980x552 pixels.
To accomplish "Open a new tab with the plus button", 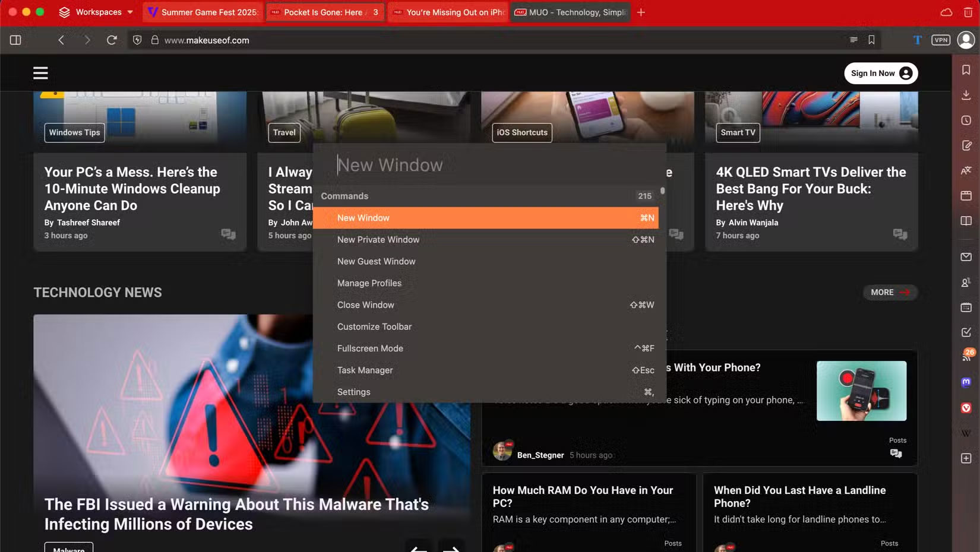I will point(641,12).
